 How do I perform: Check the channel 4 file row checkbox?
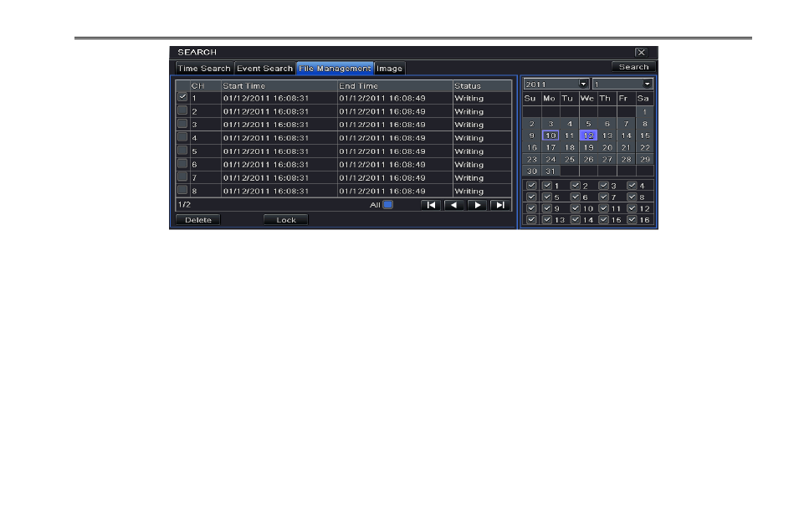coord(182,136)
